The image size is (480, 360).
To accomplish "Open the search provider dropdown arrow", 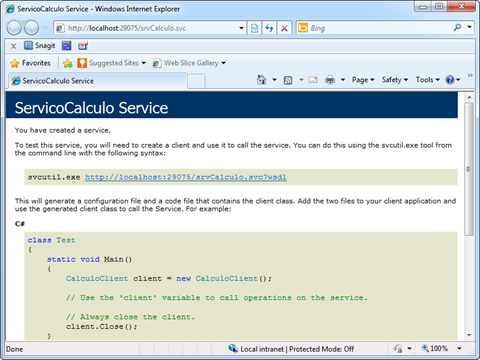I will (x=469, y=27).
